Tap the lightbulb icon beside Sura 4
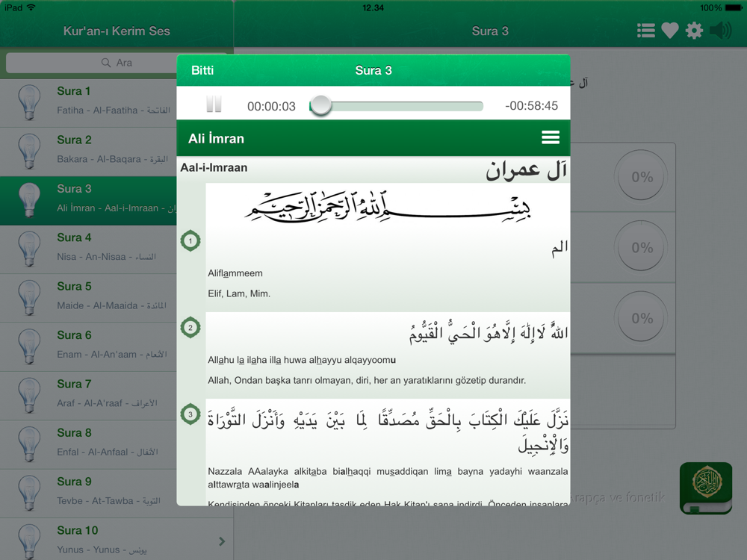 29,249
